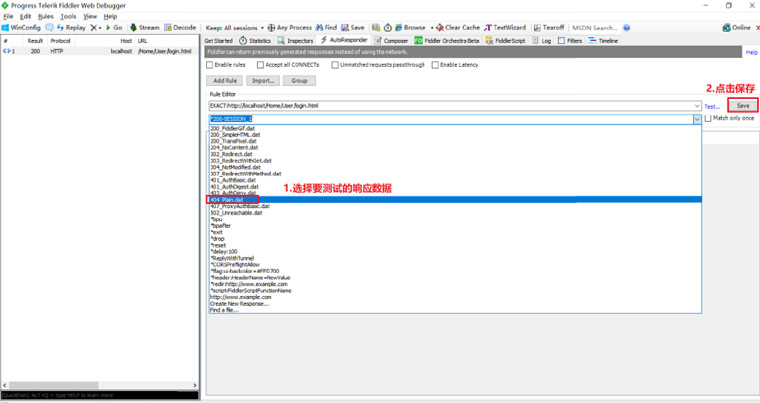Click the Save rule button
Screen dimensions: 760x403
pos(743,106)
